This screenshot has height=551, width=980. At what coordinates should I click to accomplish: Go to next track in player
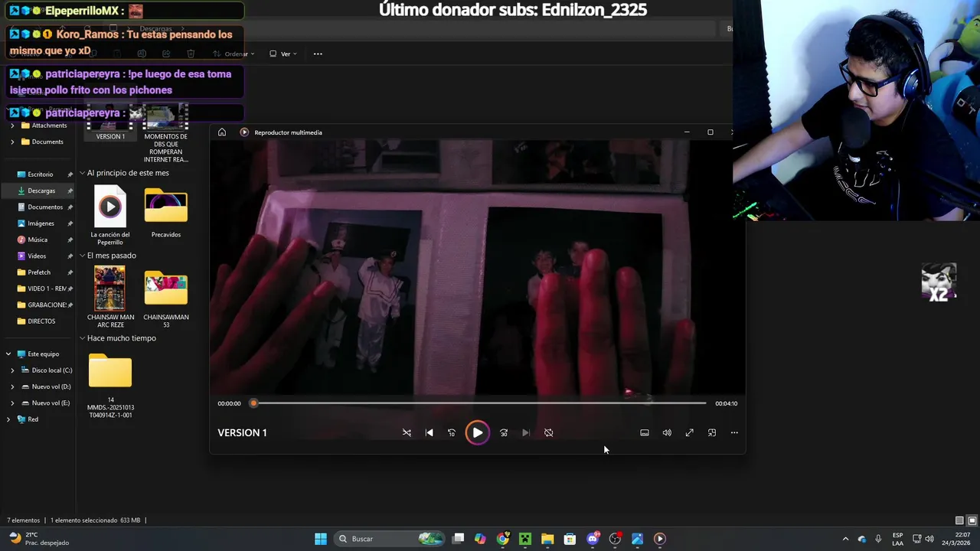click(x=526, y=433)
